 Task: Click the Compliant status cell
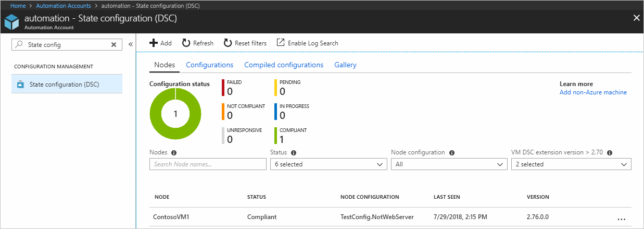[262, 217]
